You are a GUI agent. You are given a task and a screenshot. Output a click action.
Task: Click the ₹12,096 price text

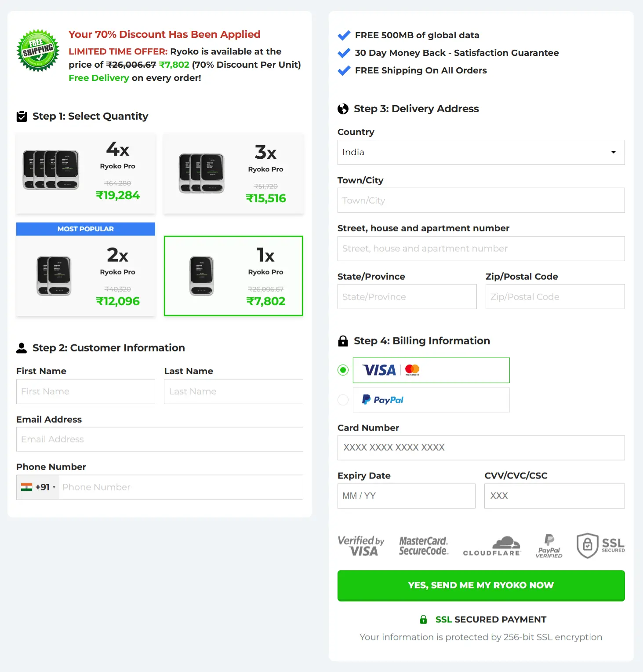(118, 301)
